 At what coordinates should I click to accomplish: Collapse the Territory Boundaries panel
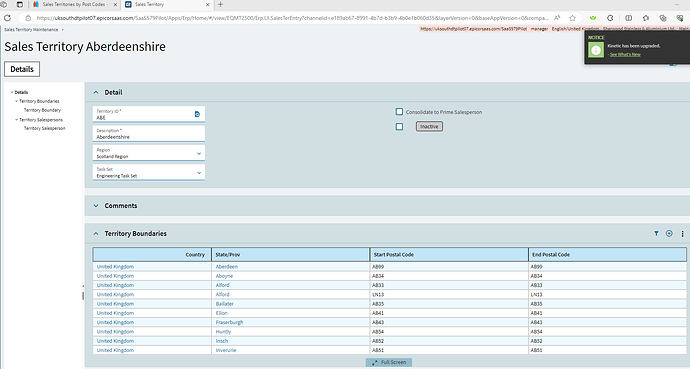[x=96, y=234]
